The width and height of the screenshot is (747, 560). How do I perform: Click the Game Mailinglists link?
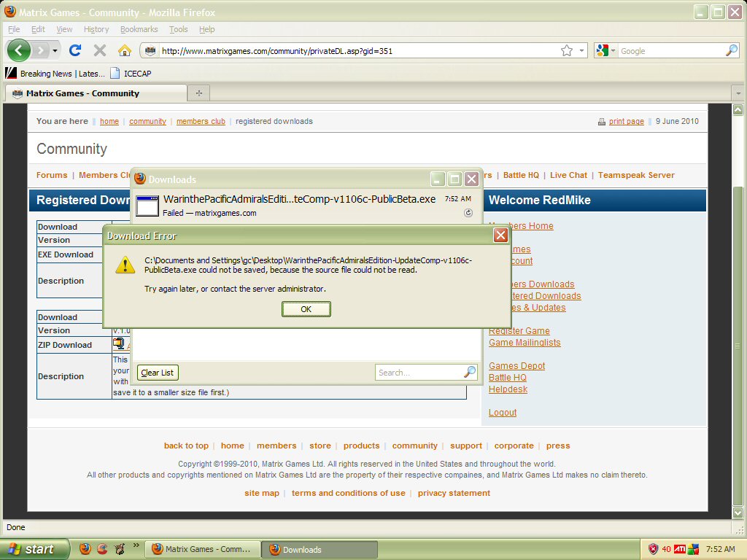pos(525,343)
